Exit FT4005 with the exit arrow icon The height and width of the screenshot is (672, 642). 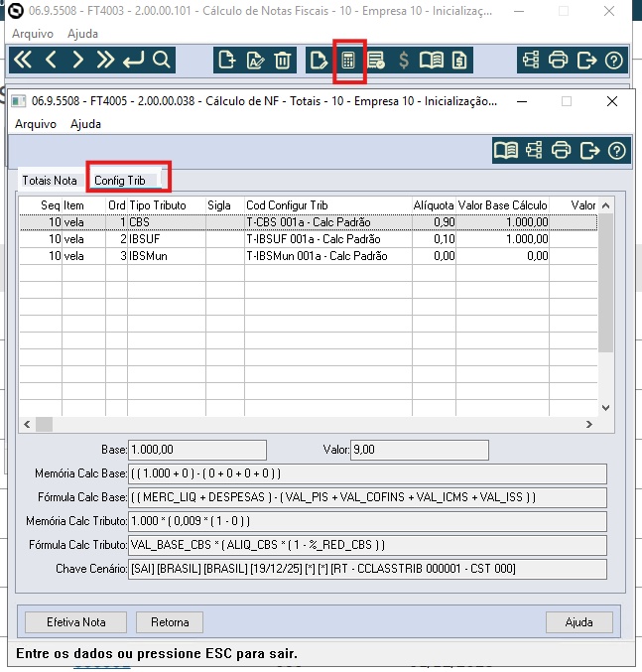tap(589, 151)
